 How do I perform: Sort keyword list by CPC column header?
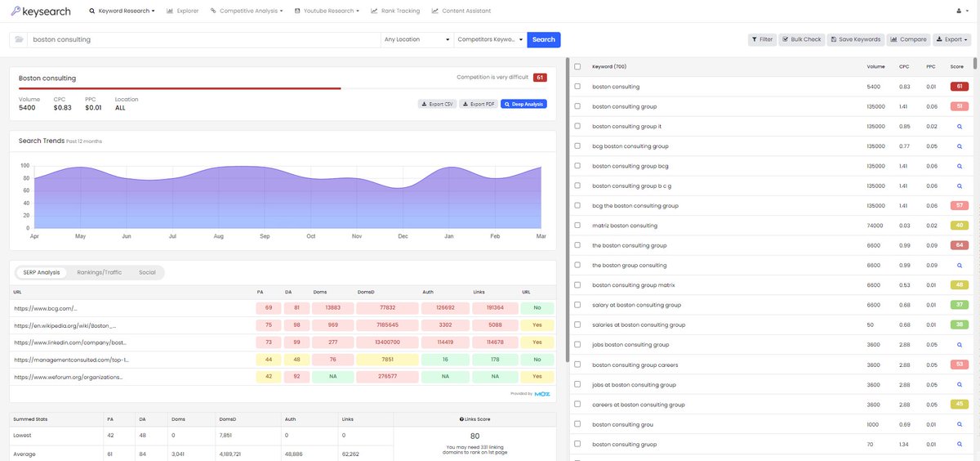[x=903, y=66]
